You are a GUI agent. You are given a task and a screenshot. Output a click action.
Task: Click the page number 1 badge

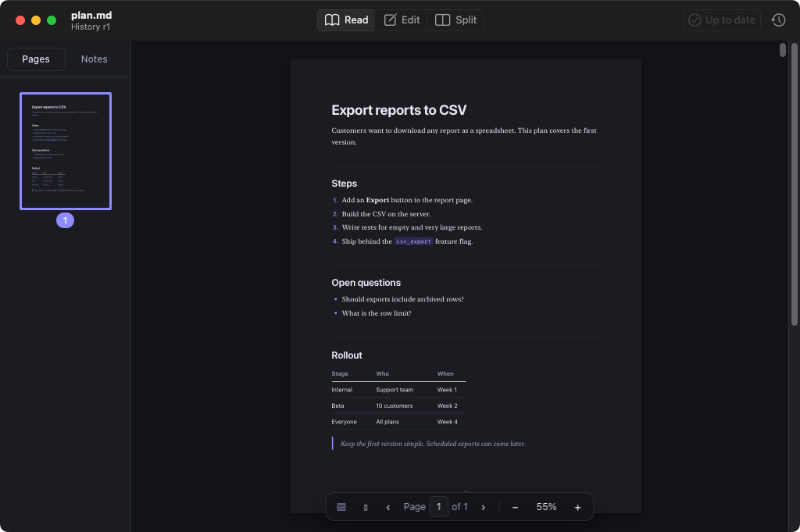tap(66, 220)
